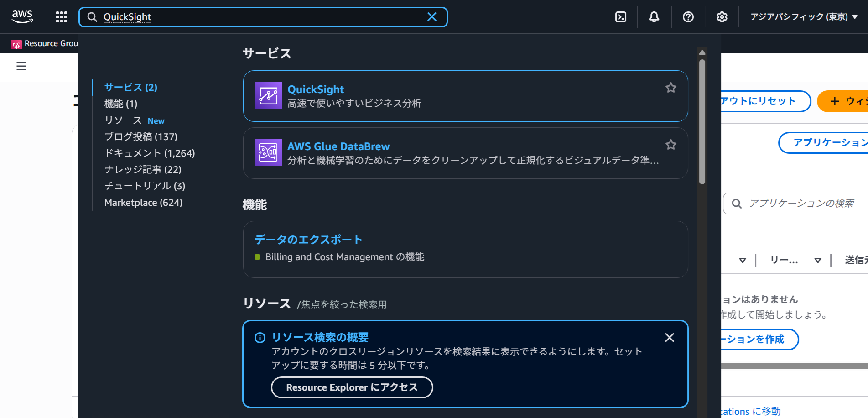Open the notifications bell
This screenshot has height=418, width=868.
(x=654, y=17)
